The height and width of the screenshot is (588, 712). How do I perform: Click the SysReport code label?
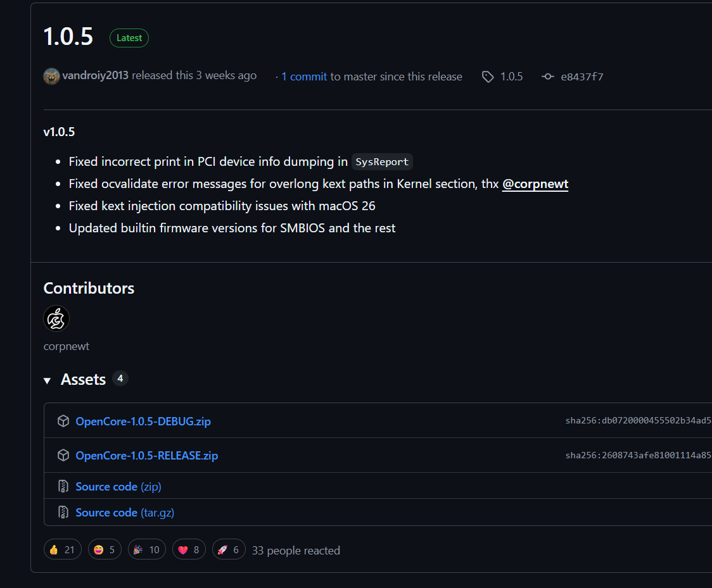(x=382, y=162)
